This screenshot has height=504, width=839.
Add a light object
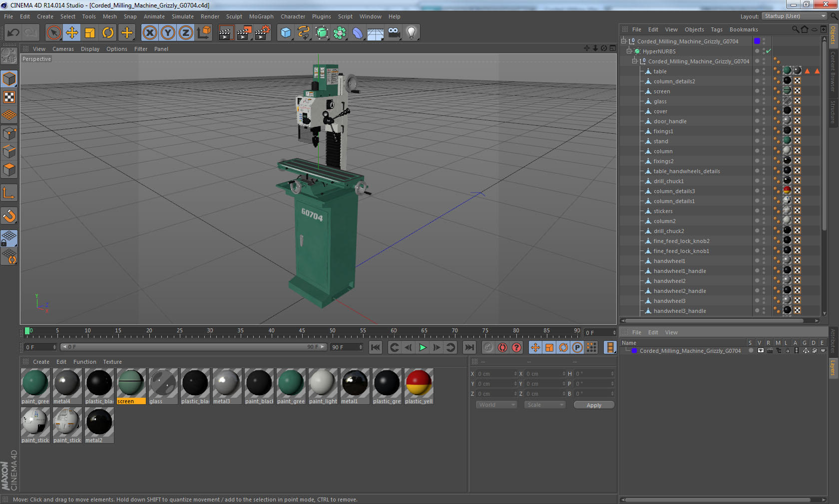(412, 33)
